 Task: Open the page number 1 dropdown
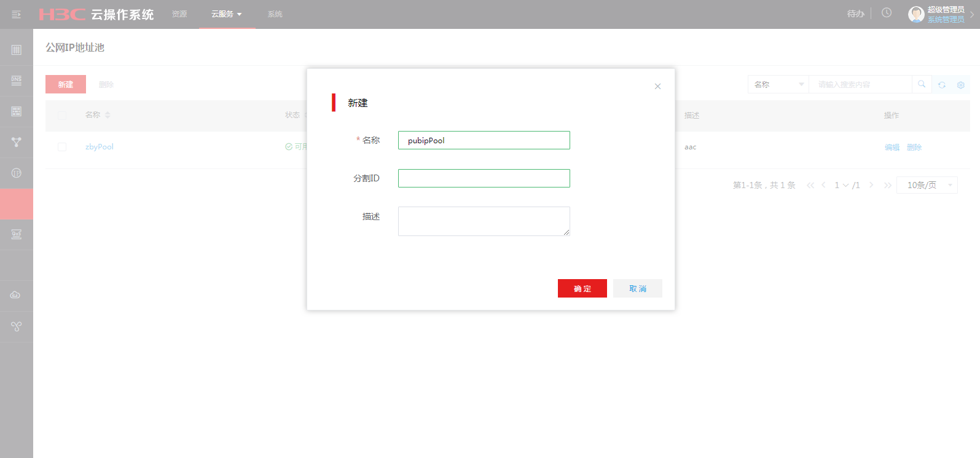click(x=841, y=185)
